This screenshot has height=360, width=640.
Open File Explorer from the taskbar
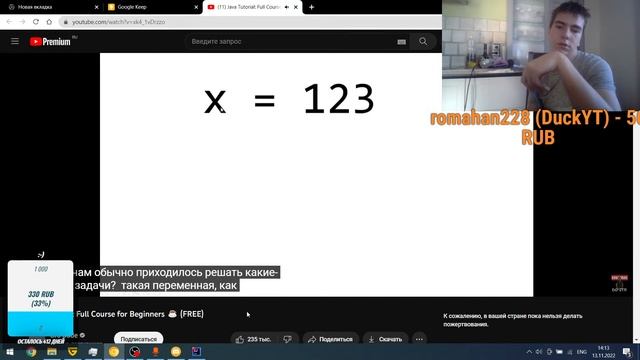pyautogui.click(x=52, y=351)
